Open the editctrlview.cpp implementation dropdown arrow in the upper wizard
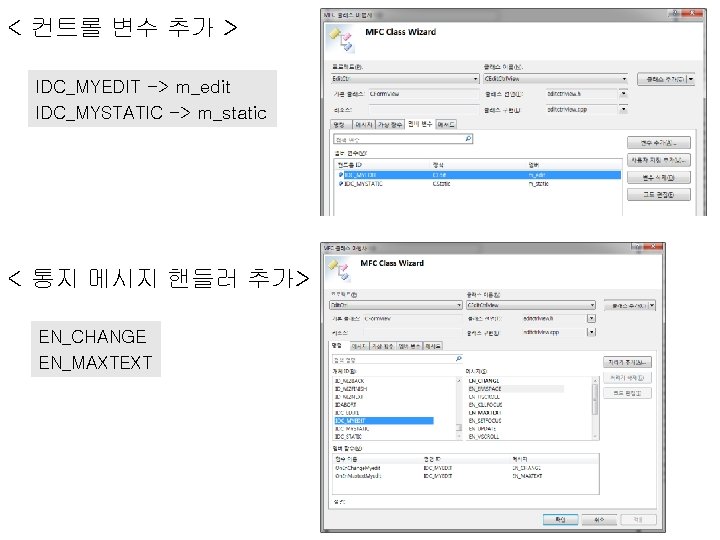This screenshot has width=720, height=540. tap(623, 109)
